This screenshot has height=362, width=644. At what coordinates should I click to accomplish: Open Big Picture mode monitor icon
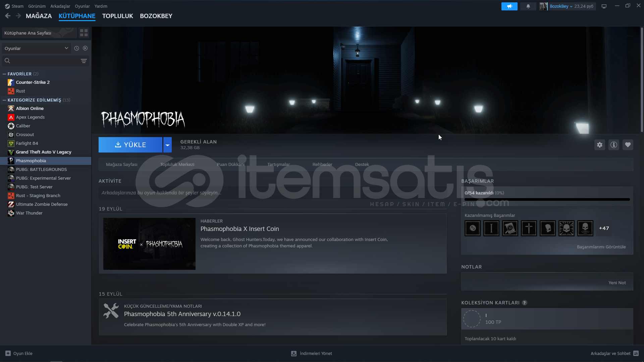[604, 6]
